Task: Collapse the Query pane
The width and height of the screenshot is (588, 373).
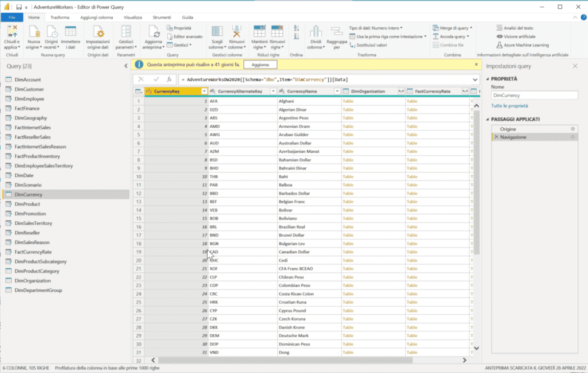Action: click(x=125, y=66)
